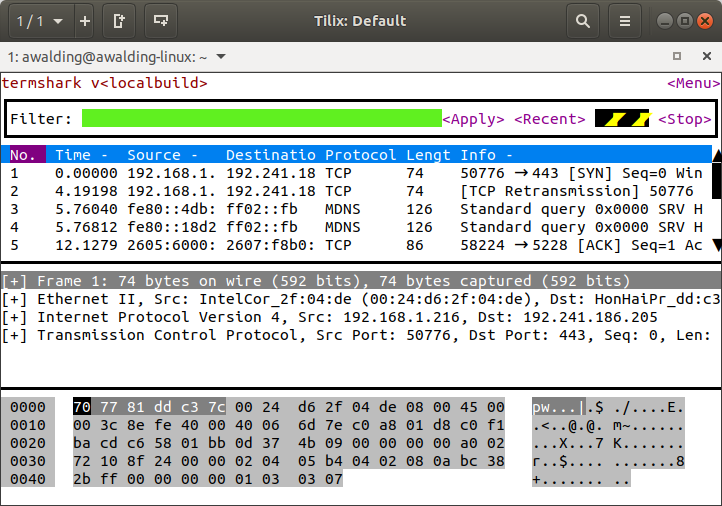Expand Transmission Control Protocol details
The height and width of the screenshot is (506, 722).
click(14, 335)
